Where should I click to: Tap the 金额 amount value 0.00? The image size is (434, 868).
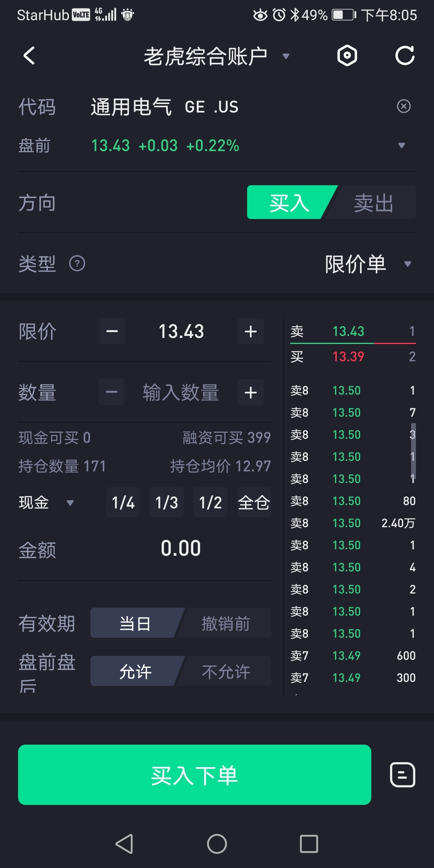(x=181, y=549)
